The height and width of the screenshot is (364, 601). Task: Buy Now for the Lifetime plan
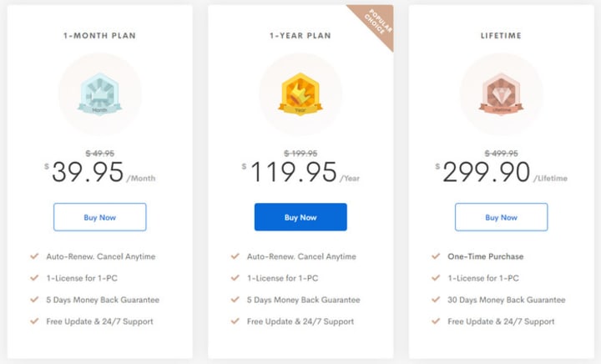(501, 217)
